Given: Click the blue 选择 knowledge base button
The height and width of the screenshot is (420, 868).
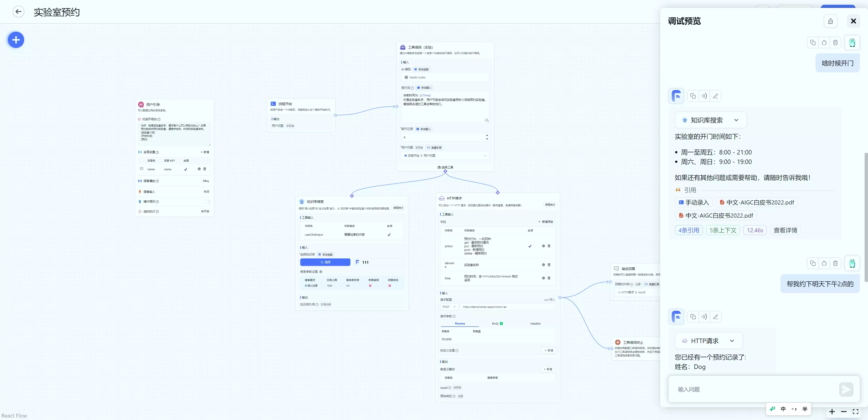Looking at the screenshot, I should [325, 262].
